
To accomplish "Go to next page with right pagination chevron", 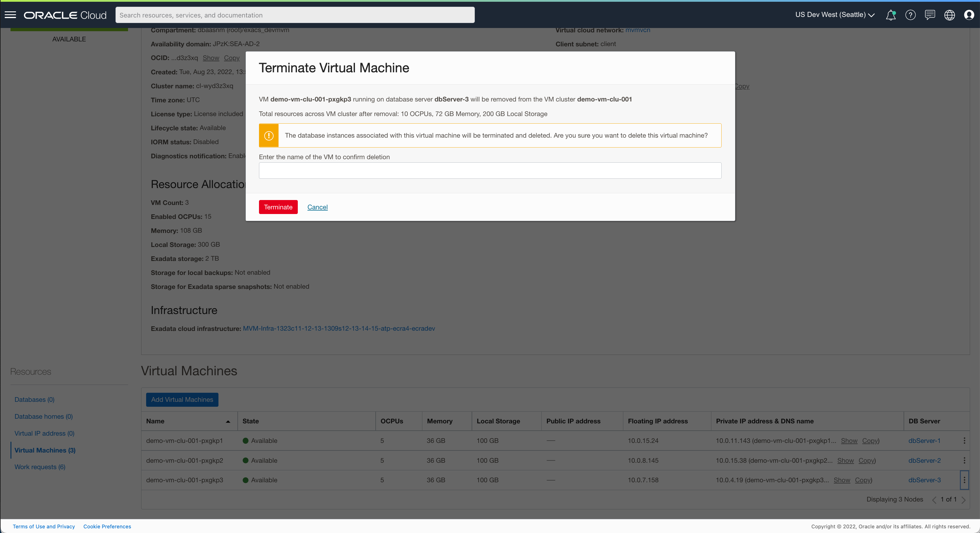I will [x=965, y=499].
